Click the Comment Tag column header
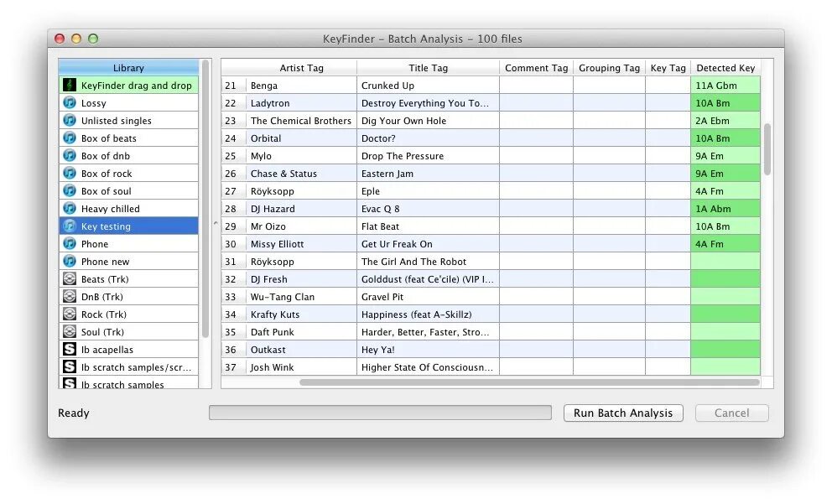 (537, 67)
